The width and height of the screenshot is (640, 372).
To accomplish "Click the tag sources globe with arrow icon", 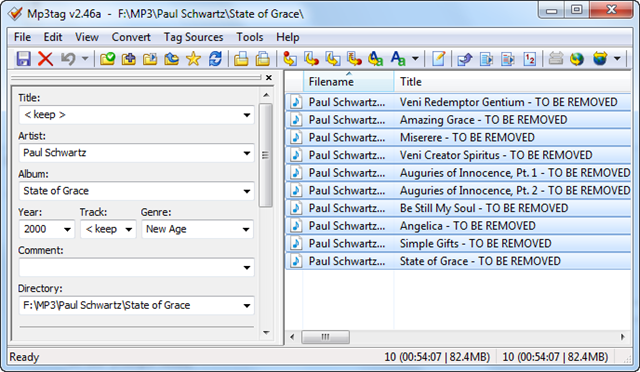I will (x=600, y=59).
